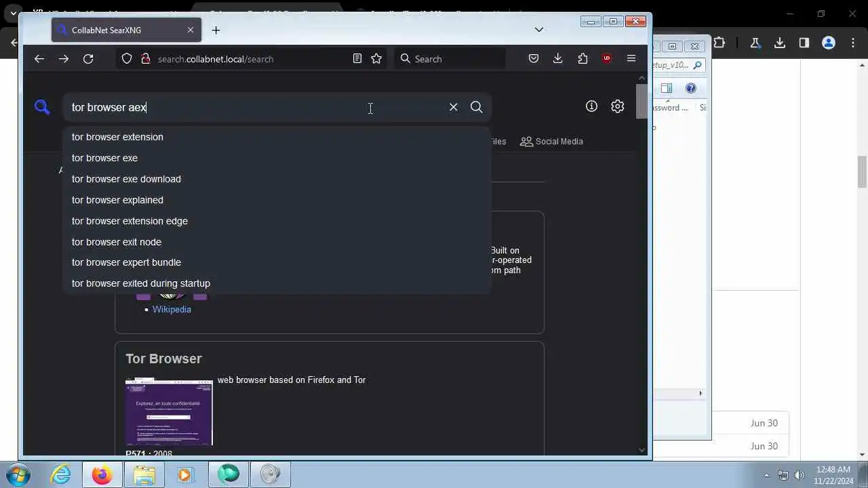Screen dimensions: 868x488
Task: Choose suggestion tor browser exited during startup
Action: [x=277, y=283]
